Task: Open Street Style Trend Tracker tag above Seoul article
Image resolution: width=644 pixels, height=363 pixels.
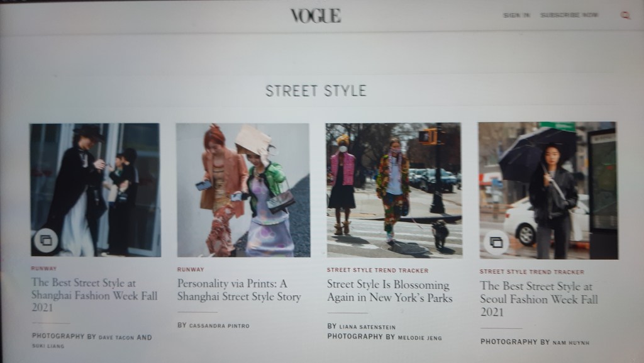Action: pyautogui.click(x=531, y=272)
